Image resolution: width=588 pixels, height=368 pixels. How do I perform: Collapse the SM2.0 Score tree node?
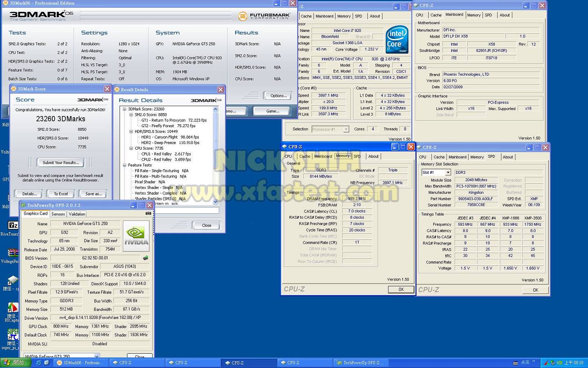(x=131, y=115)
